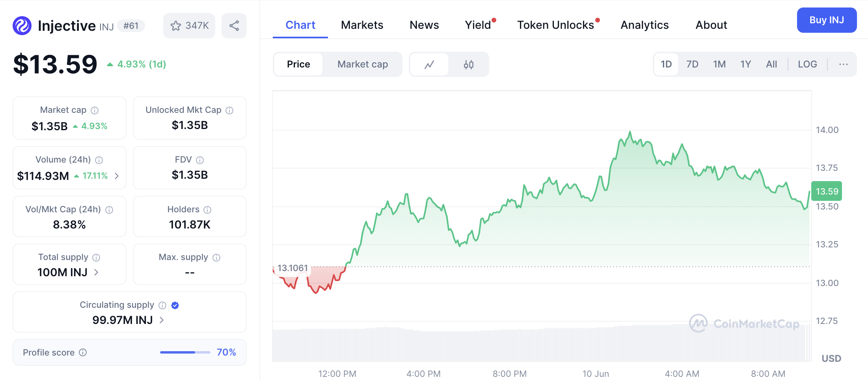This screenshot has width=868, height=380.
Task: Select Price chart mode
Action: pyautogui.click(x=298, y=64)
